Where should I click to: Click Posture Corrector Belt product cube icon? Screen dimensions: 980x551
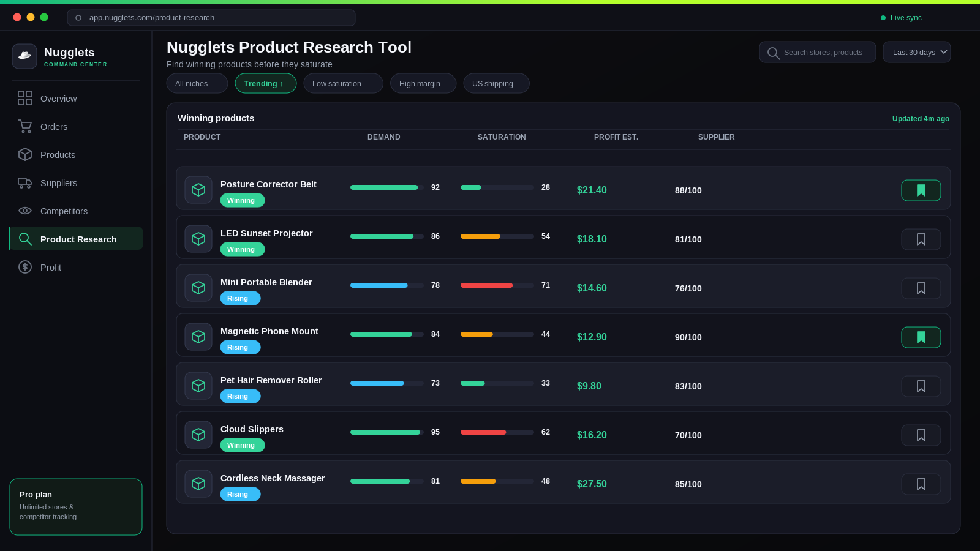(x=198, y=190)
